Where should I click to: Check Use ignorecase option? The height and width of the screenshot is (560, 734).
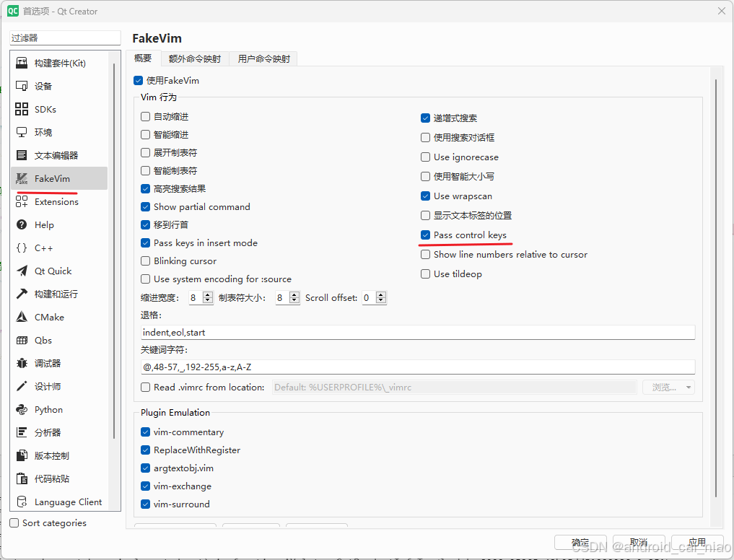[426, 157]
